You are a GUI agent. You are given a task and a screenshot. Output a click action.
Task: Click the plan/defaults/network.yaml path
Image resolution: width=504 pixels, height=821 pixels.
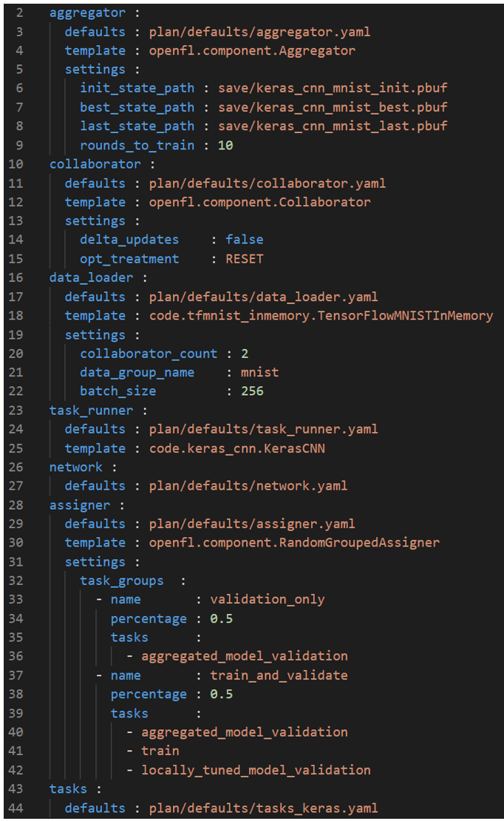(x=248, y=486)
